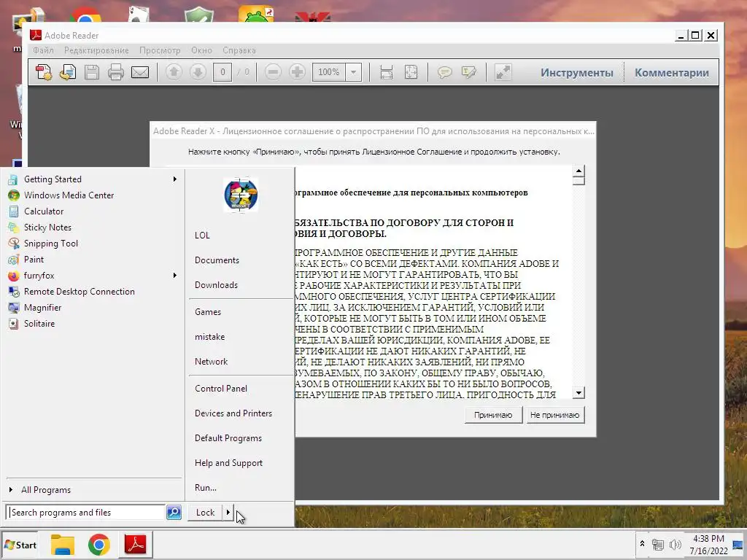
Task: Go to next page with down arrow icon
Action: [x=198, y=72]
